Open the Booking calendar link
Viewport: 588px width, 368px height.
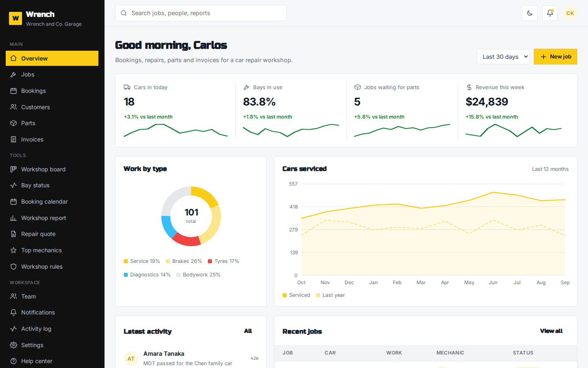[x=52, y=202]
